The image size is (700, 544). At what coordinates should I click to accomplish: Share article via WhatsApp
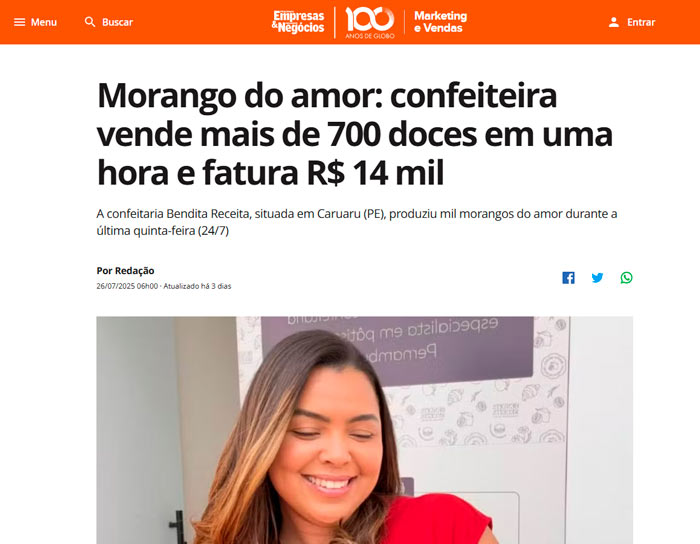pyautogui.click(x=626, y=278)
